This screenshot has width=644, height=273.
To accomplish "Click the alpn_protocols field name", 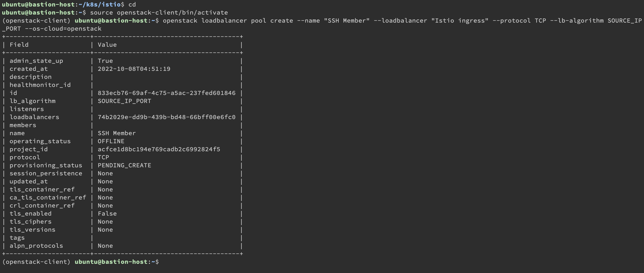I will (x=36, y=246).
